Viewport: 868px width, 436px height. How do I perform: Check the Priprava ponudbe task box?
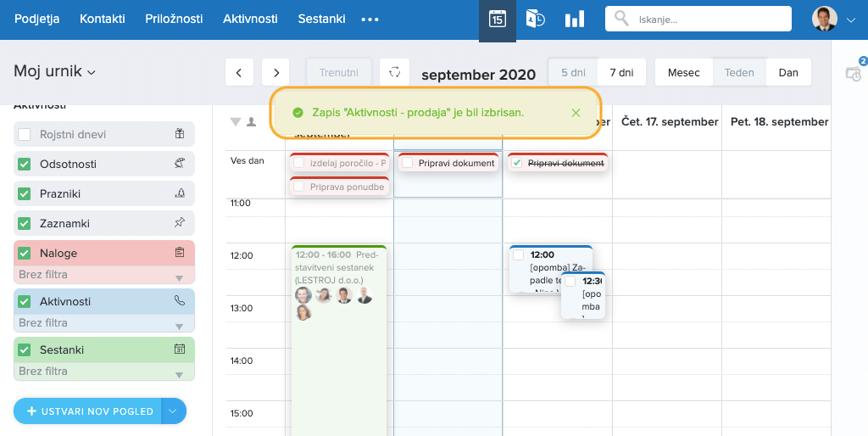click(x=299, y=187)
